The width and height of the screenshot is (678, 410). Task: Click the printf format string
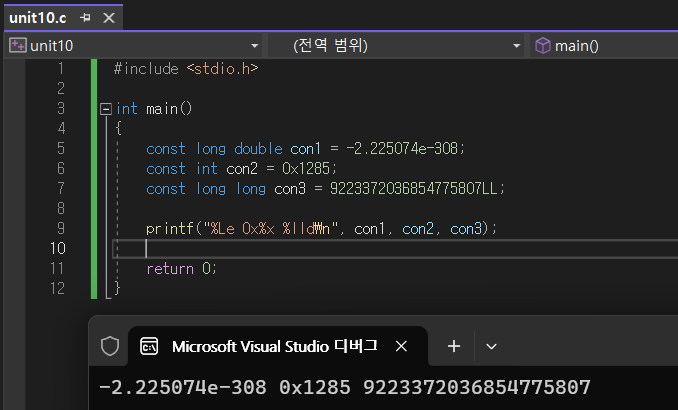coord(270,228)
